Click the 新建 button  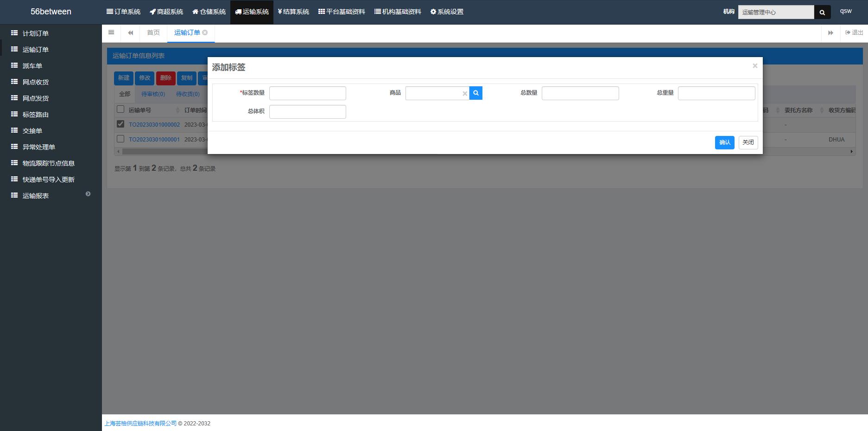tap(124, 78)
